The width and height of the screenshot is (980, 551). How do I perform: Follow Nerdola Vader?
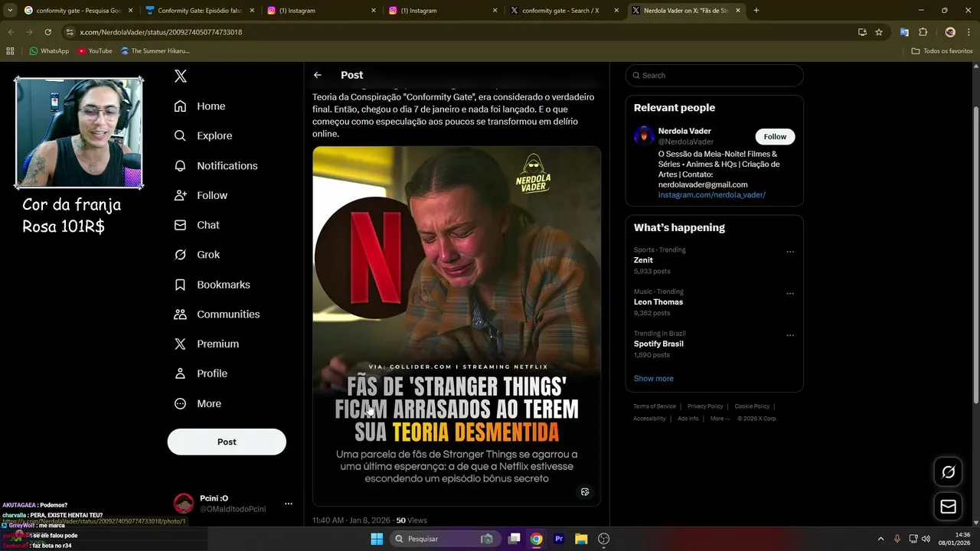(x=775, y=136)
